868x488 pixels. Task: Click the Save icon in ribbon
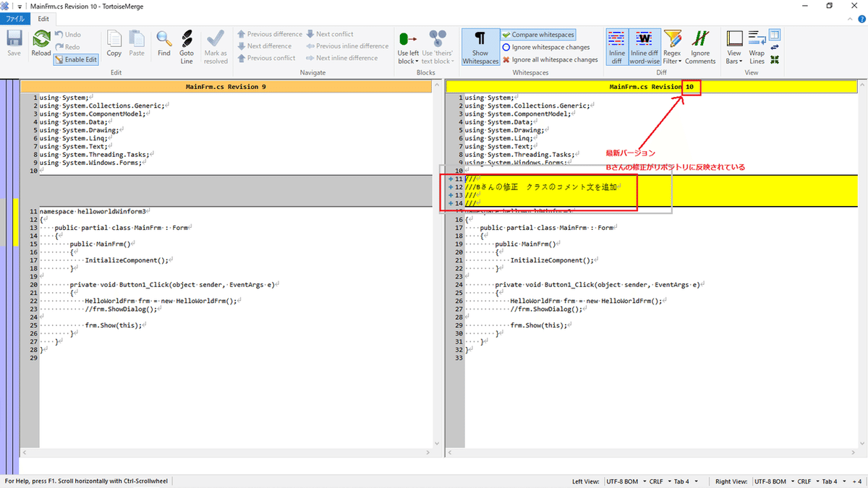pyautogui.click(x=14, y=43)
